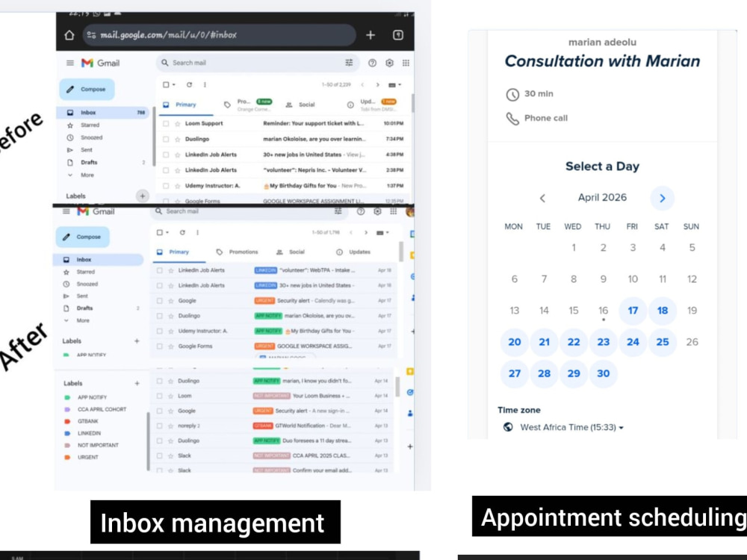747x560 pixels.
Task: Switch to Promotions tab with new badge
Action: click(248, 105)
